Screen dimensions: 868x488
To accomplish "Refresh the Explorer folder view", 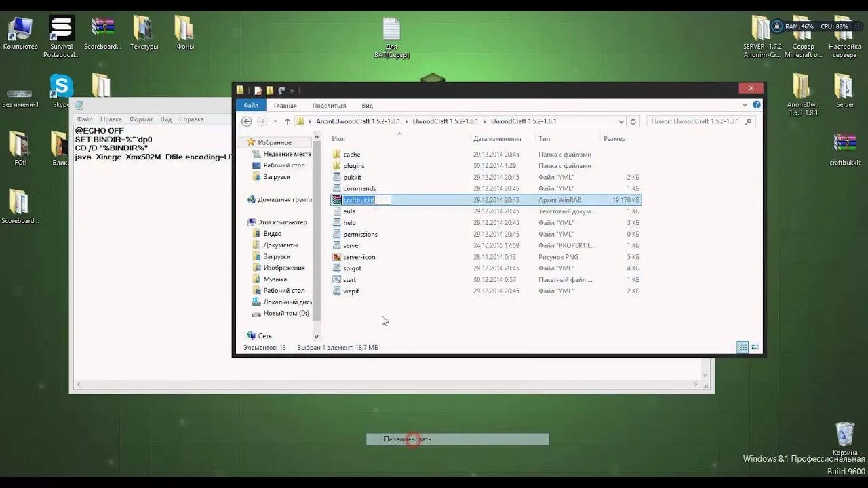I will [633, 121].
